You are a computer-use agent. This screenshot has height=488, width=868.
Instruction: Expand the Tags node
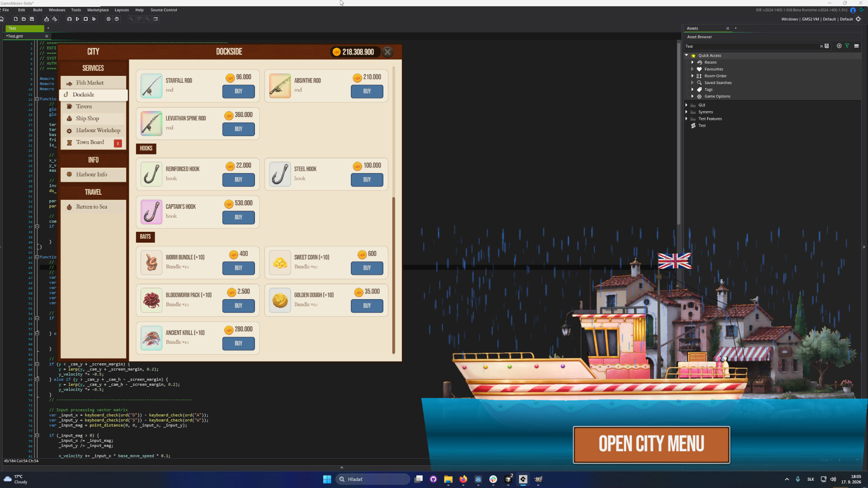pyautogui.click(x=692, y=89)
